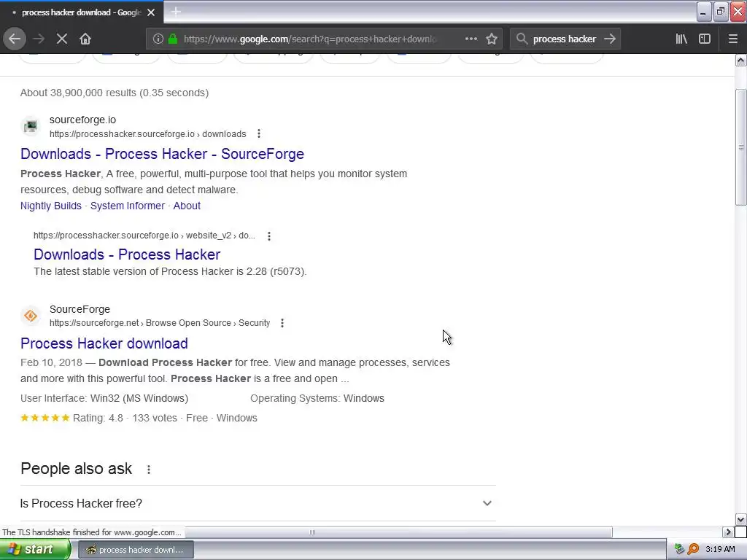Click https://processhacker.sourceforge.io › downloads URL text
This screenshot has width=747, height=560.
pyautogui.click(x=147, y=134)
